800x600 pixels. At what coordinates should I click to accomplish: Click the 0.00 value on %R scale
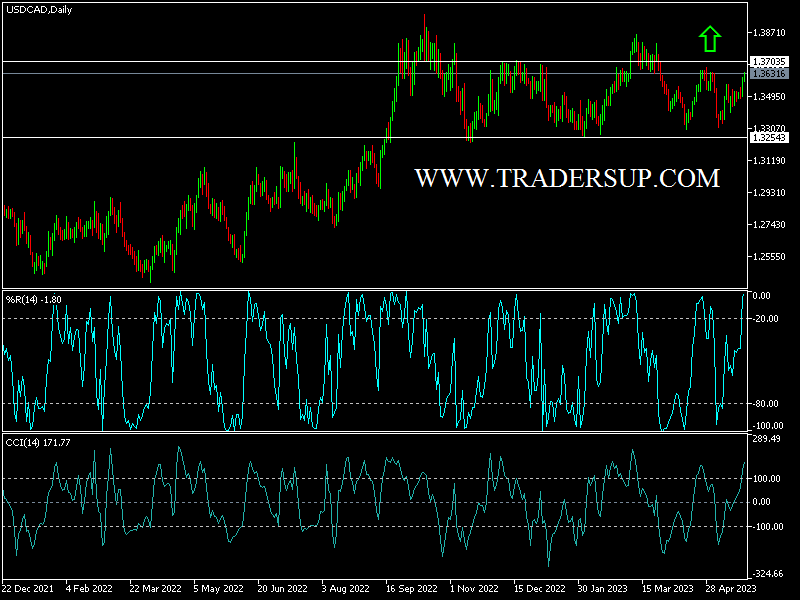762,296
